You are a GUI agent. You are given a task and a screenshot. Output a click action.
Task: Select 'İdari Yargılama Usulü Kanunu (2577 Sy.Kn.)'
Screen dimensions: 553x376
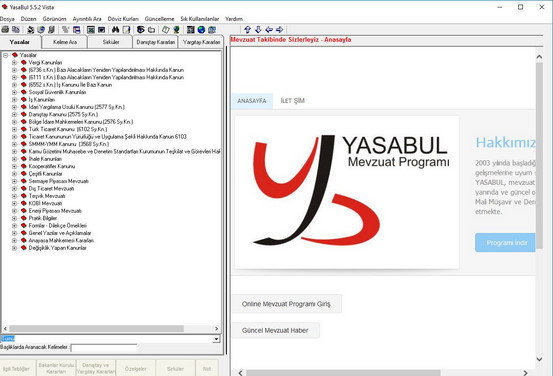coord(77,107)
